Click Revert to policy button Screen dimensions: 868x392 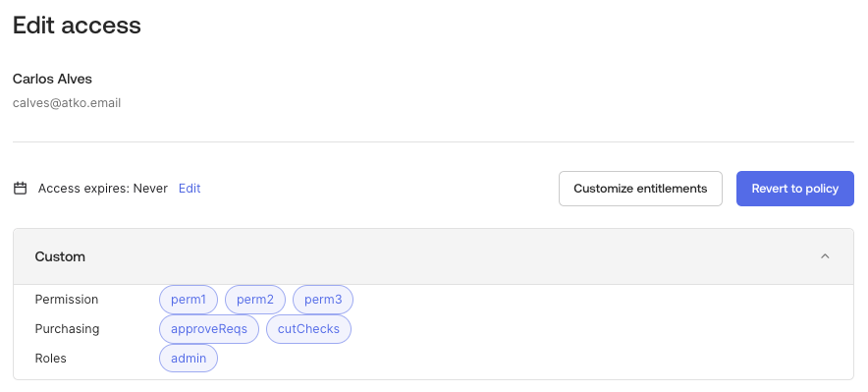(795, 189)
